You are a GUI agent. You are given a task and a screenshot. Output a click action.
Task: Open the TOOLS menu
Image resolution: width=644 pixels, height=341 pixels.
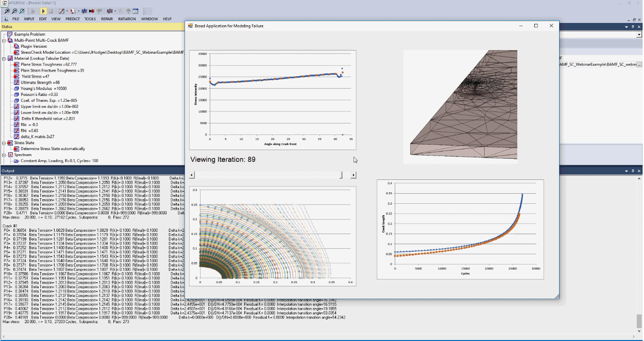tap(90, 19)
